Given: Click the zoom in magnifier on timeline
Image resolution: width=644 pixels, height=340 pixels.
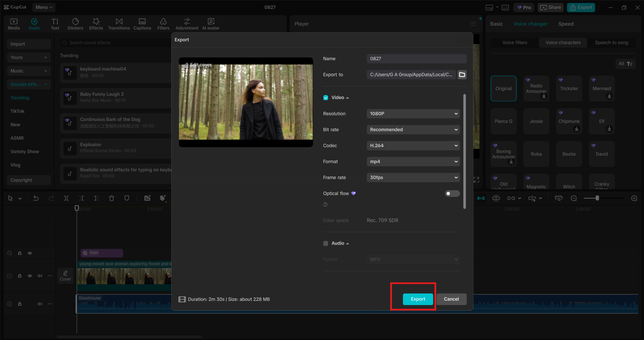Looking at the screenshot, I should tap(634, 198).
